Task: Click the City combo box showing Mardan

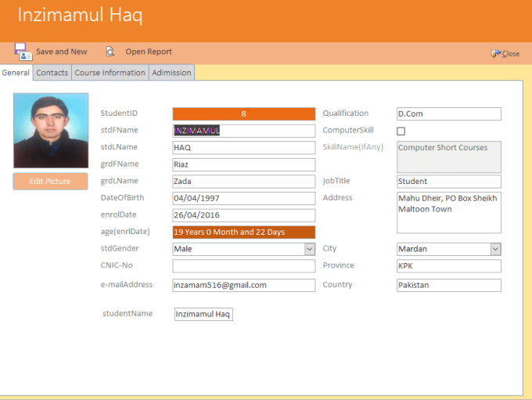Action: pos(449,249)
